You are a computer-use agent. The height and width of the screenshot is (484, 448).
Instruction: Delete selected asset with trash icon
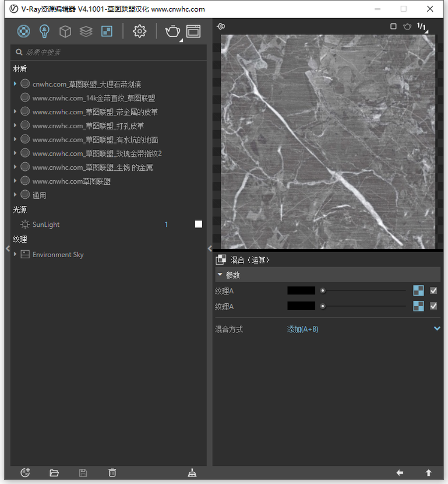pyautogui.click(x=112, y=472)
